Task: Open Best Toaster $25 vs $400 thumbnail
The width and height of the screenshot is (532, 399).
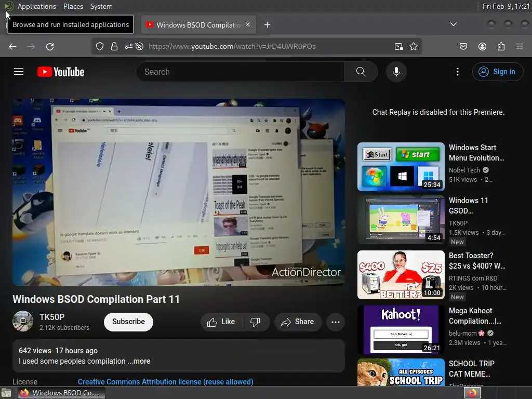Action: tap(401, 275)
